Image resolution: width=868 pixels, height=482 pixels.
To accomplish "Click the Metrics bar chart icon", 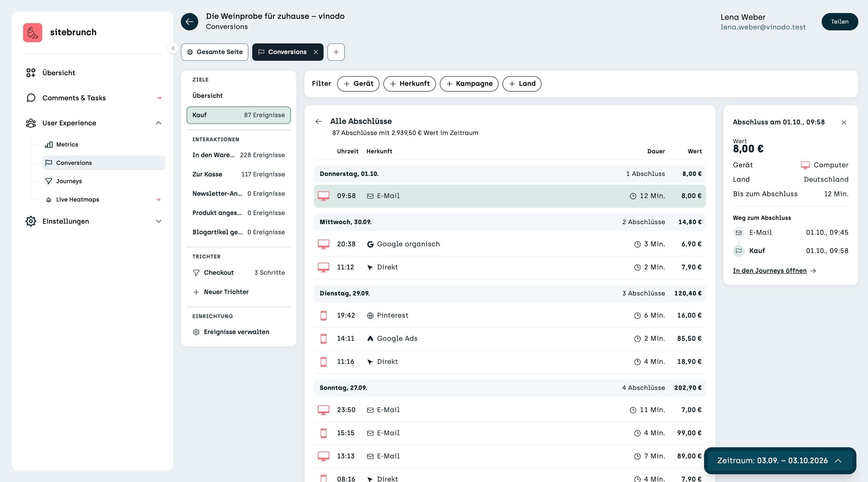I will point(49,145).
